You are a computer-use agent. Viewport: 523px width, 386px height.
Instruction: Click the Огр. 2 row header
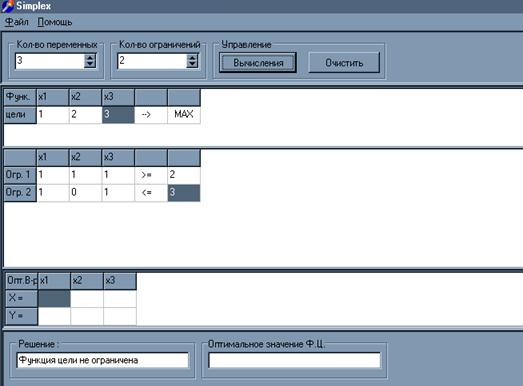pyautogui.click(x=20, y=193)
